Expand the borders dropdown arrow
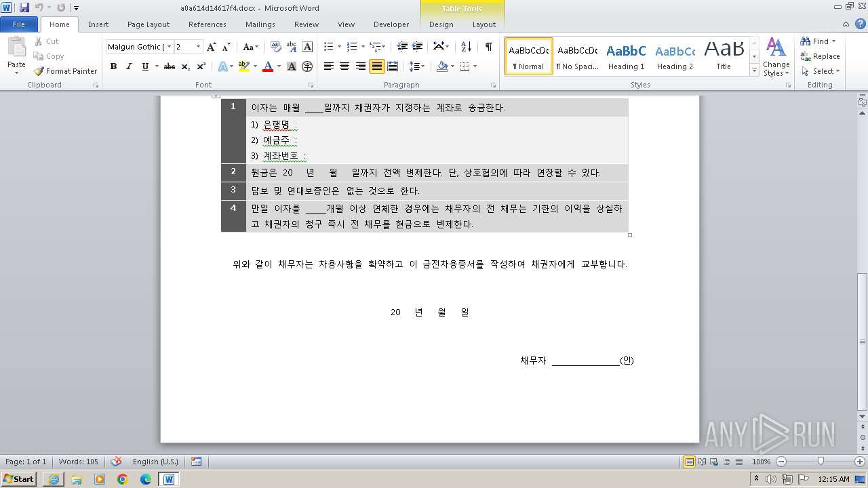This screenshot has height=488, width=868. [x=475, y=66]
